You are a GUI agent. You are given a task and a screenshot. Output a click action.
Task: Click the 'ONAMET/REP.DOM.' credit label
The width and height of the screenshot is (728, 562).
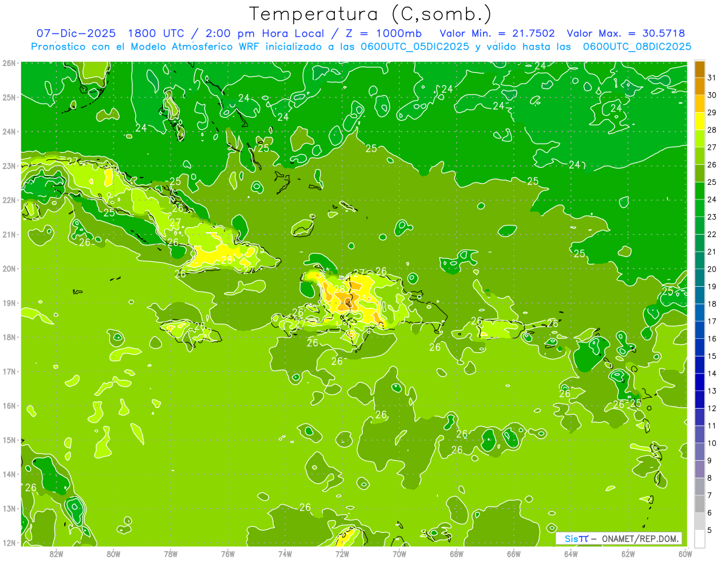coord(641,538)
